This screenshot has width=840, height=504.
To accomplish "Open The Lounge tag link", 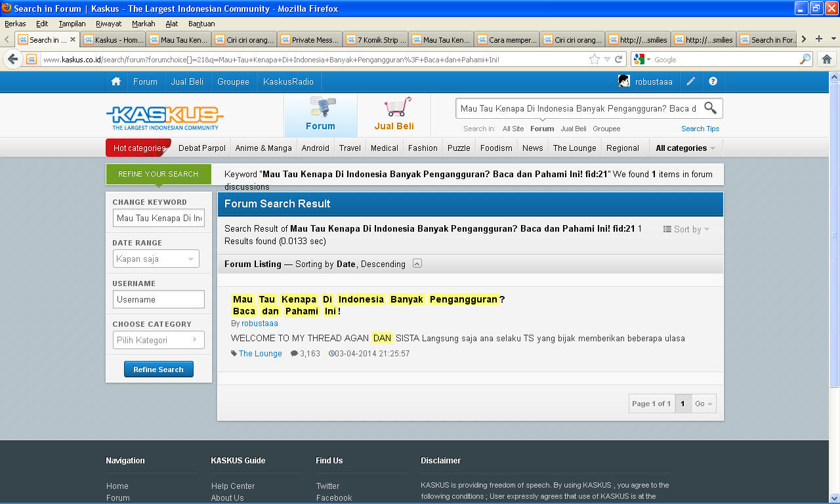I will tap(260, 354).
